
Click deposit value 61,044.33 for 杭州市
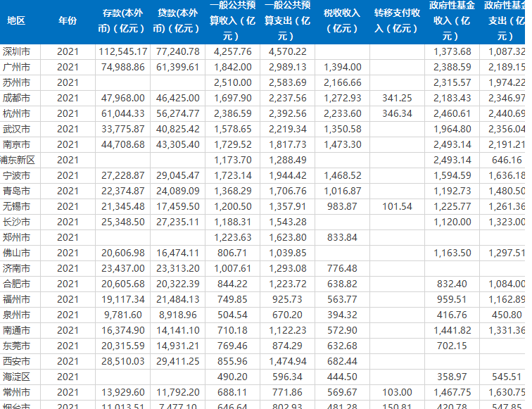tap(123, 114)
